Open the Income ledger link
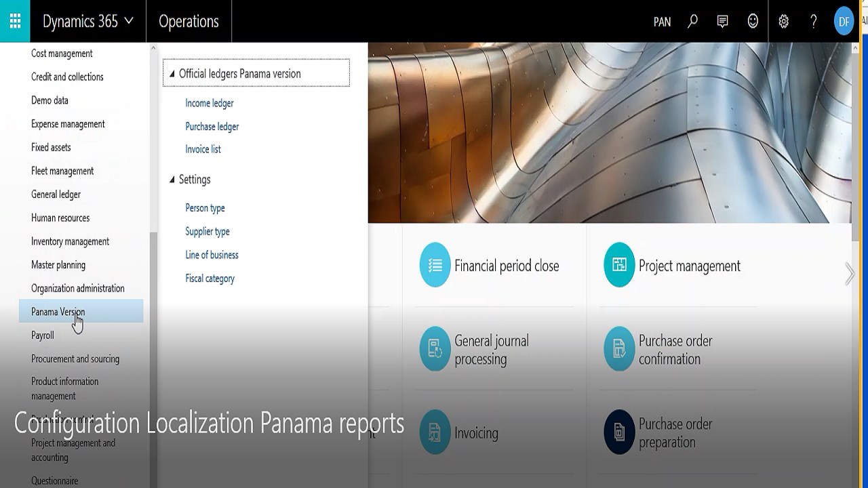This screenshot has height=488, width=868. coord(210,103)
